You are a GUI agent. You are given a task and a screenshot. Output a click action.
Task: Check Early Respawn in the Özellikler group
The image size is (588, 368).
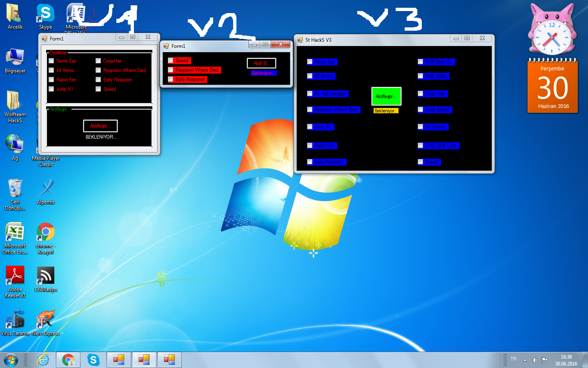pyautogui.click(x=98, y=79)
